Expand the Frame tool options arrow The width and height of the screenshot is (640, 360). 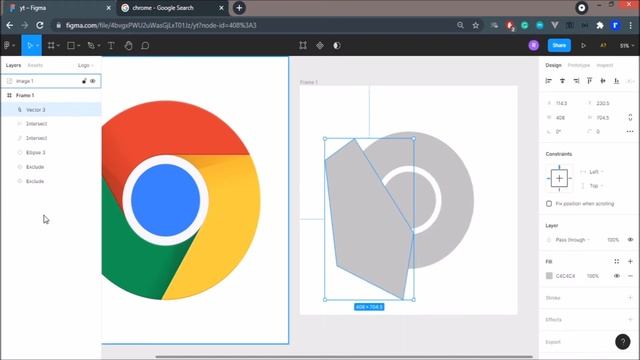point(58,46)
